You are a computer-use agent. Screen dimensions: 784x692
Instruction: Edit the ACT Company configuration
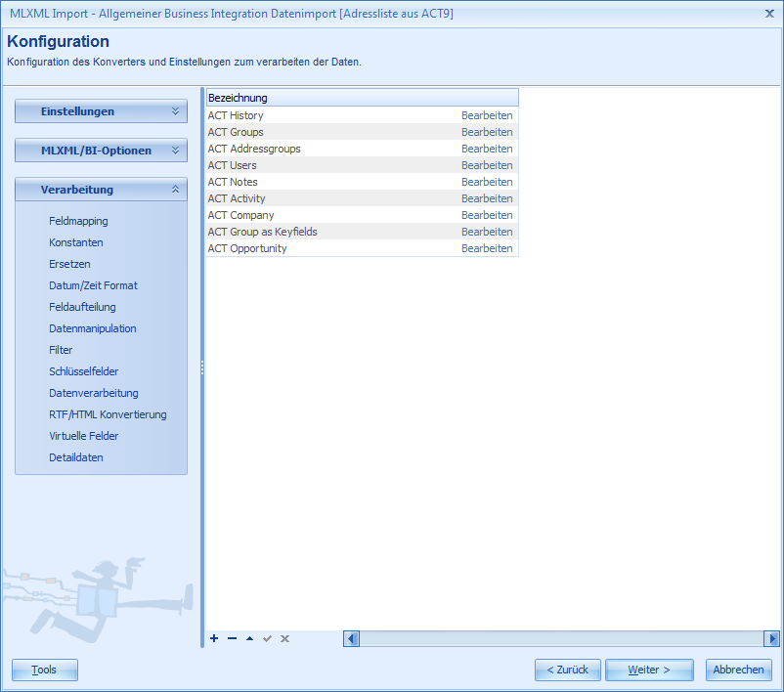coord(487,214)
